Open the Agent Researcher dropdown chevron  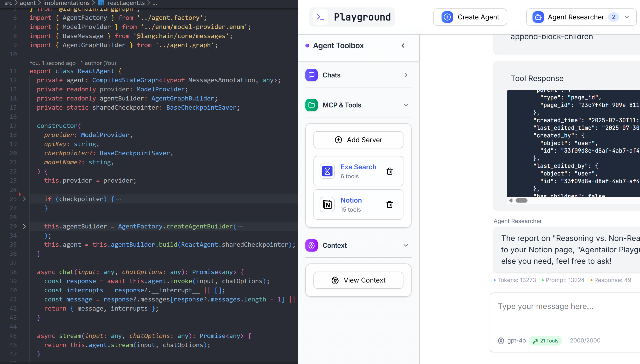click(627, 17)
